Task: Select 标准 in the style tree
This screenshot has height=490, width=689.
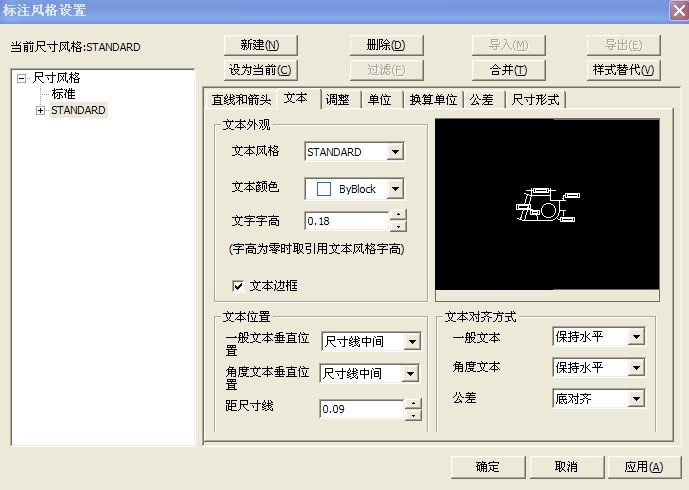Action: 64,94
